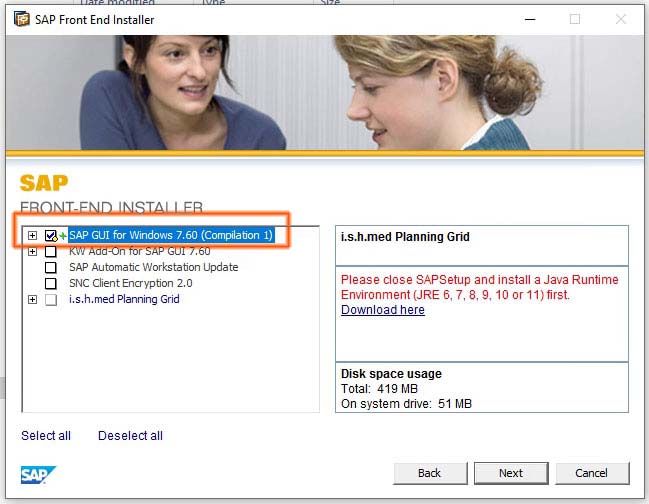Click the i.s.h.med Planning Grid description heading
649x504 pixels.
pyautogui.click(x=405, y=237)
